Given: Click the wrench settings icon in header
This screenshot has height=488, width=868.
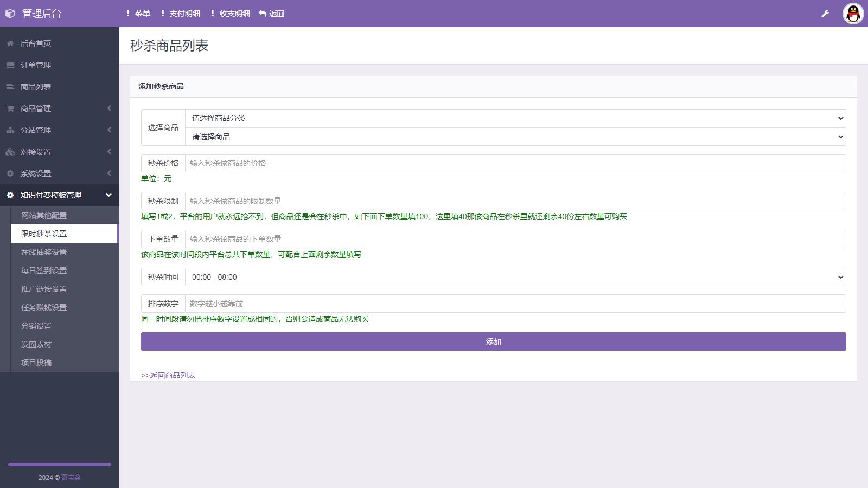Looking at the screenshot, I should tap(825, 14).
